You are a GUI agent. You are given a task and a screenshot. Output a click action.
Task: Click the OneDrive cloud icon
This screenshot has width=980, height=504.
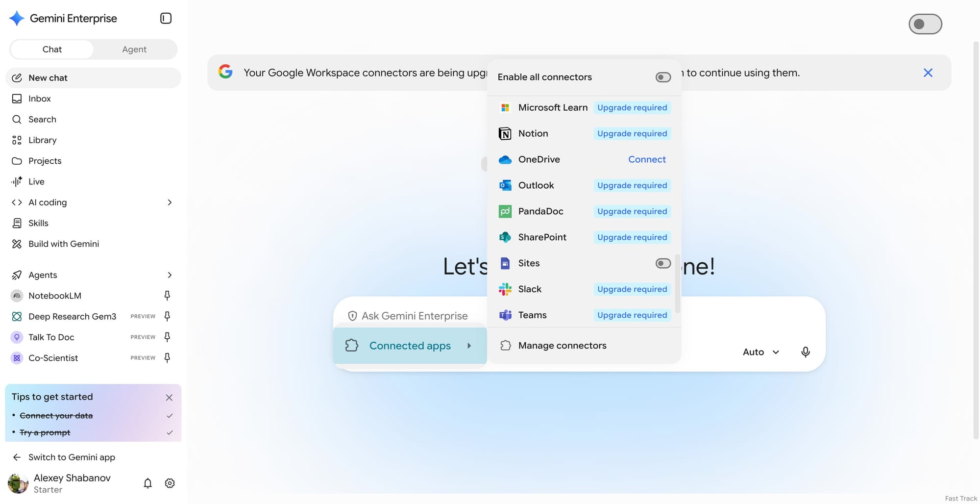(505, 160)
